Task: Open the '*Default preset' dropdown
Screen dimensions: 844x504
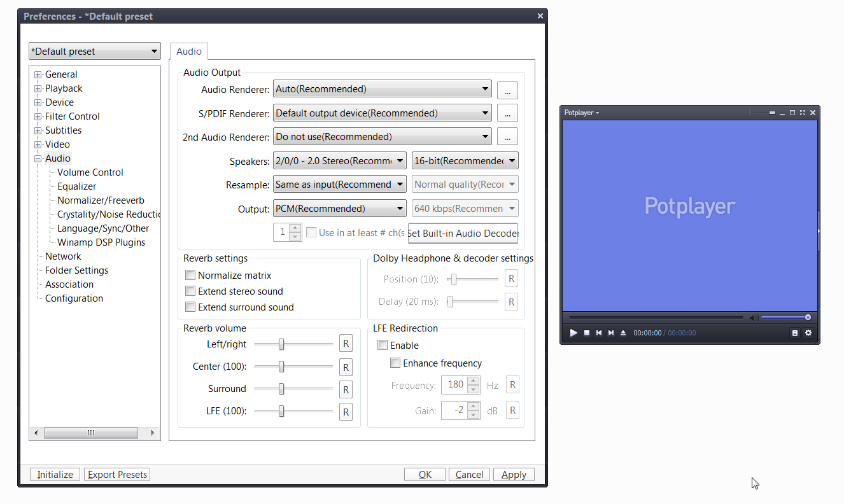Action: [x=95, y=52]
